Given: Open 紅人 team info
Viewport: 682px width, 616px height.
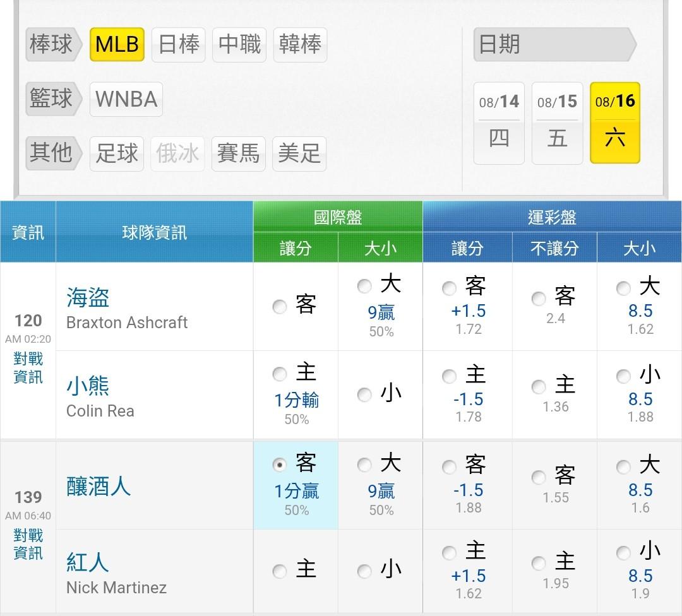Looking at the screenshot, I should click(x=88, y=562).
